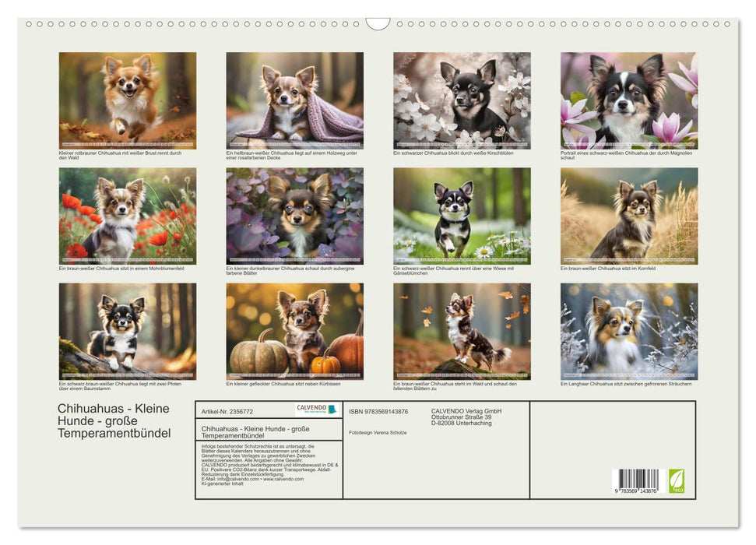
Task: Click the barcode 9 783569 143876
Action: (638, 481)
